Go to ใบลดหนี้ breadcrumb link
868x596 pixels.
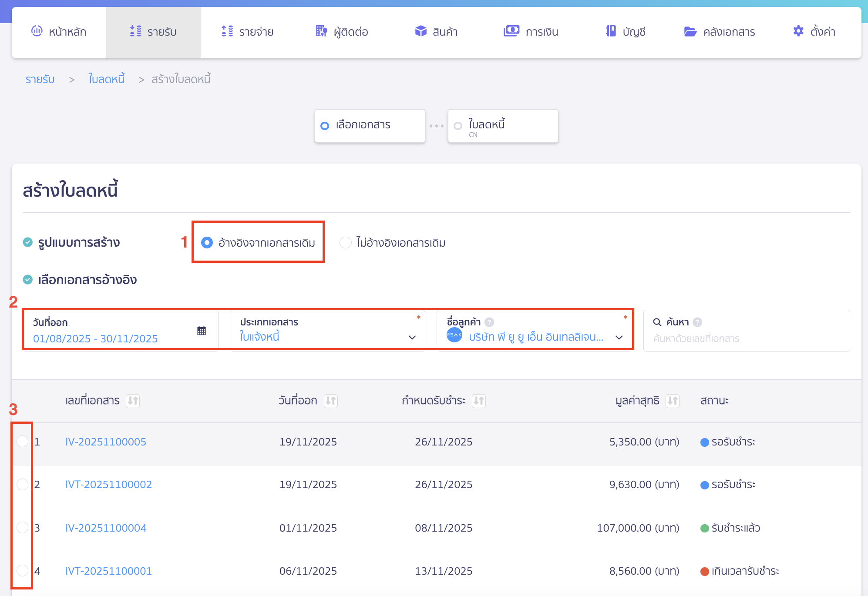pos(106,79)
